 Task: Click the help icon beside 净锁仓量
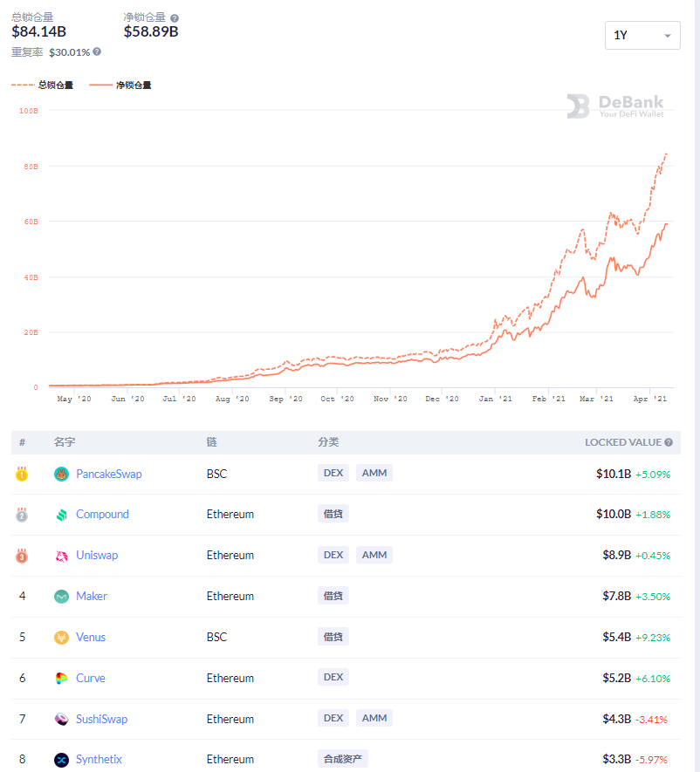click(175, 18)
